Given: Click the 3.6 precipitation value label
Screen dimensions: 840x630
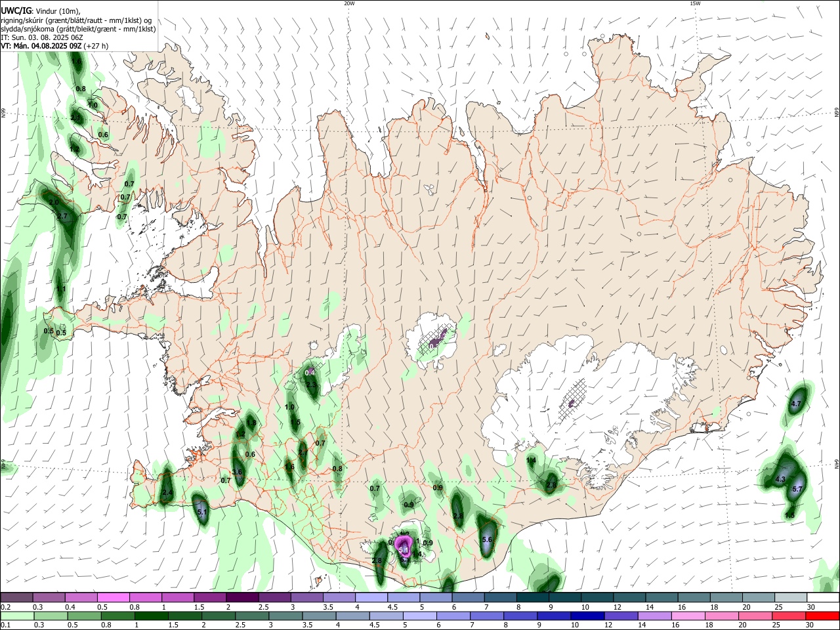Looking at the screenshot, I should [237, 472].
